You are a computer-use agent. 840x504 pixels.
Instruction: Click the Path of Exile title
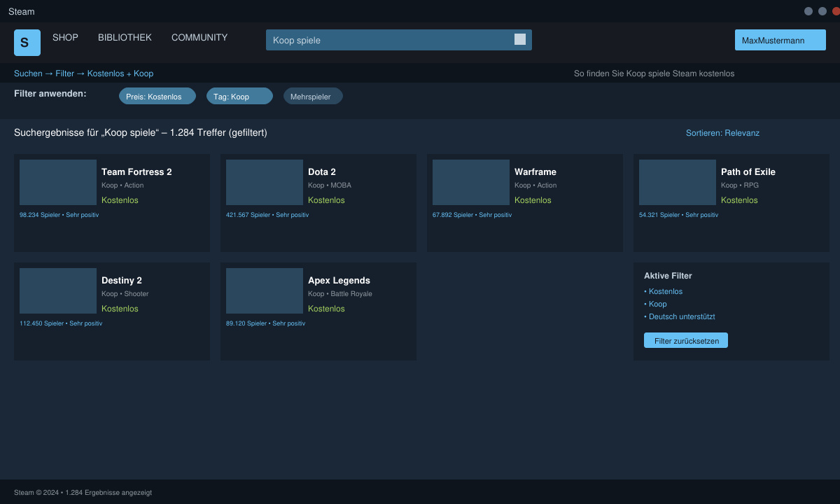coord(748,172)
